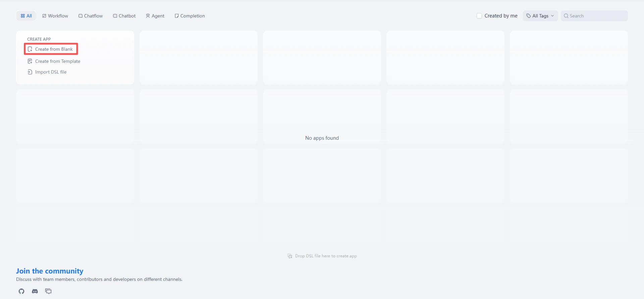Expand the All Tags dropdown chevron
The height and width of the screenshot is (299, 644).
tap(552, 16)
